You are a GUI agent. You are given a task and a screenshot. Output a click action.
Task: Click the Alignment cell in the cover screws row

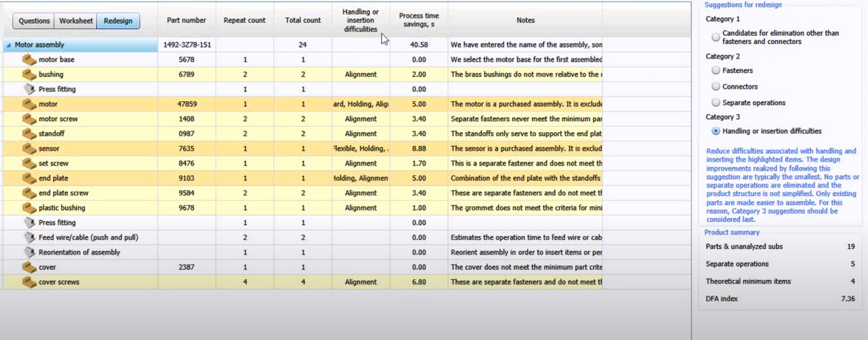[361, 282]
